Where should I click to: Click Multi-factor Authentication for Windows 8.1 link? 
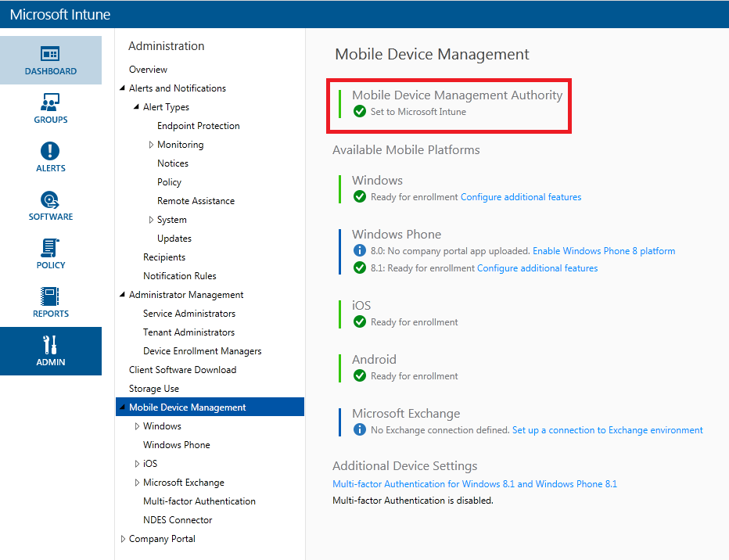click(474, 484)
